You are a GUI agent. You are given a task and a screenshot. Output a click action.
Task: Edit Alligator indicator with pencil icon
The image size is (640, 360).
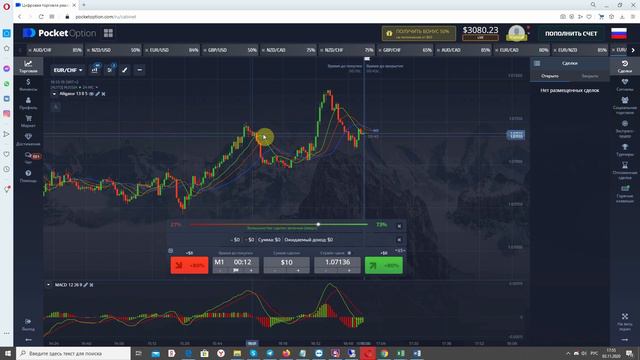(x=98, y=94)
